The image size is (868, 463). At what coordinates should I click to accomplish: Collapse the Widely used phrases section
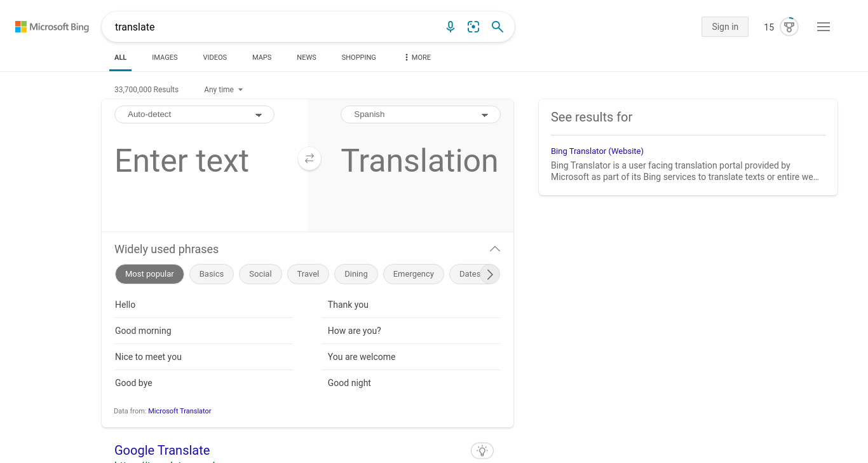pyautogui.click(x=495, y=249)
